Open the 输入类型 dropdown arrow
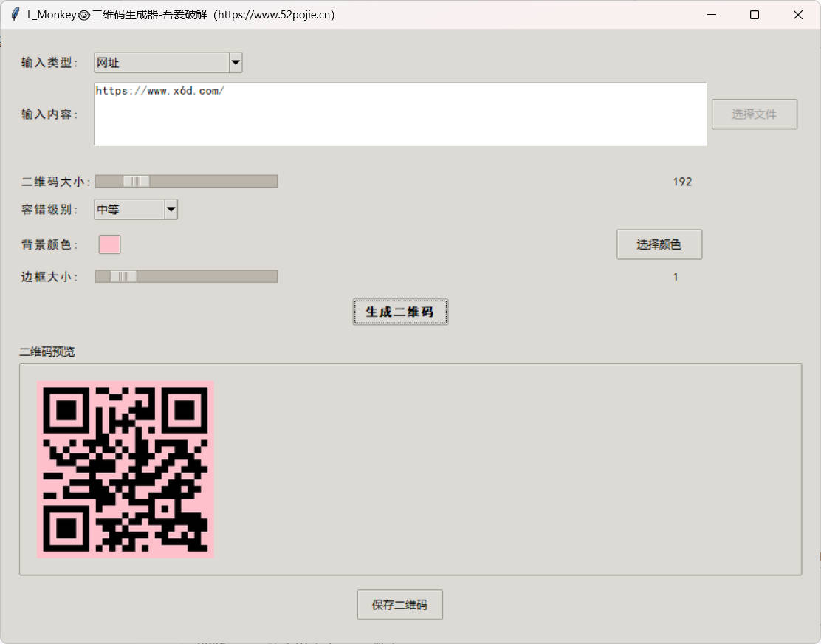 [236, 63]
